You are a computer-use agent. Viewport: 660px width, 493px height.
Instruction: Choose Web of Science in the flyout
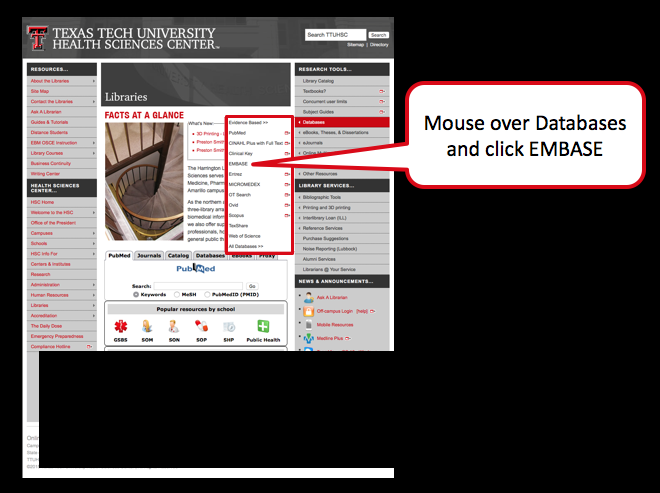245,236
